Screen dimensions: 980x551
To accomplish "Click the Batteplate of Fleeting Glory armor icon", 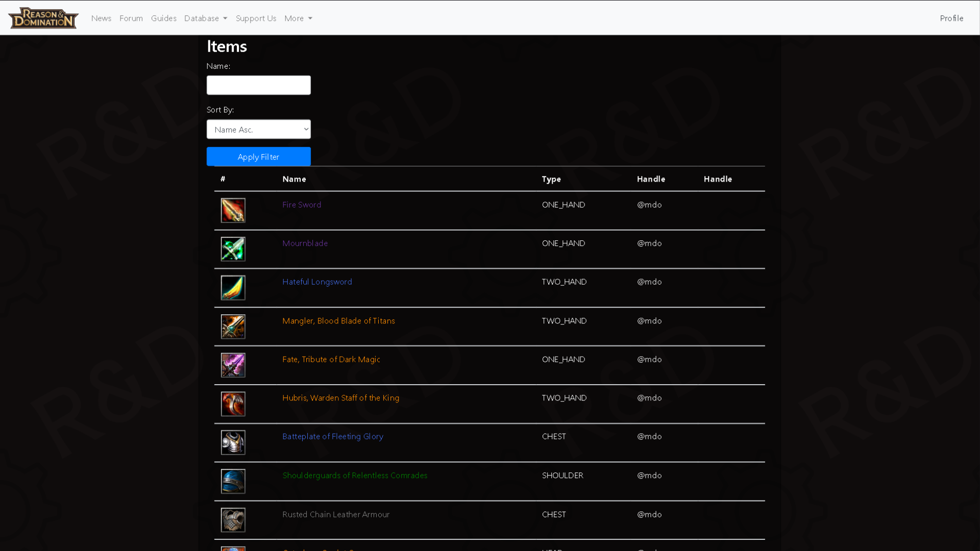I will point(233,442).
